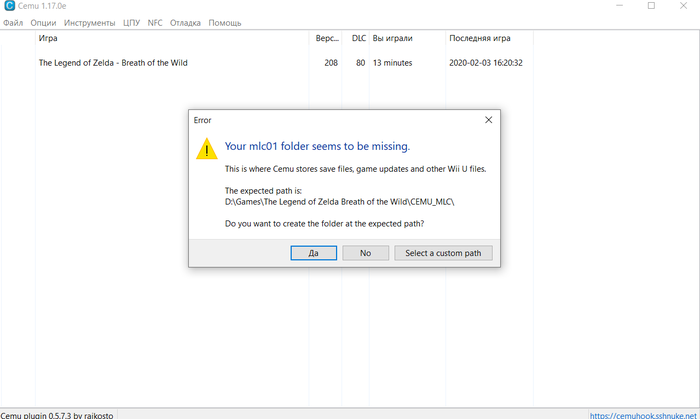Viewport: 700px width, 419px height.
Task: Open the Помощь menu
Action: coord(225,22)
